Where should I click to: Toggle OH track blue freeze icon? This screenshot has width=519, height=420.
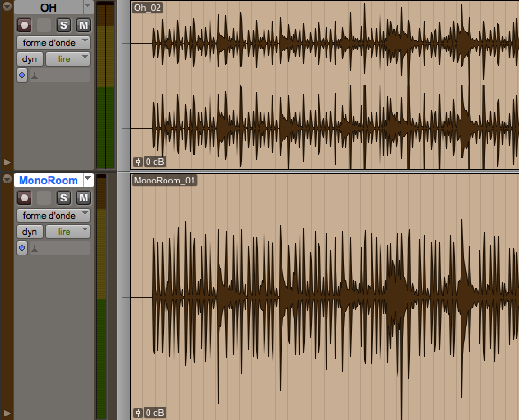point(22,76)
